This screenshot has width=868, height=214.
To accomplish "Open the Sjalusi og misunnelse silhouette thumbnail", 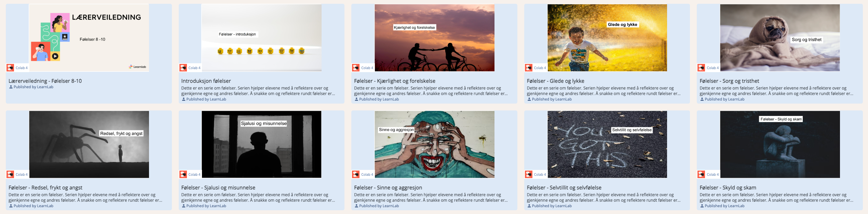I will click(x=261, y=144).
